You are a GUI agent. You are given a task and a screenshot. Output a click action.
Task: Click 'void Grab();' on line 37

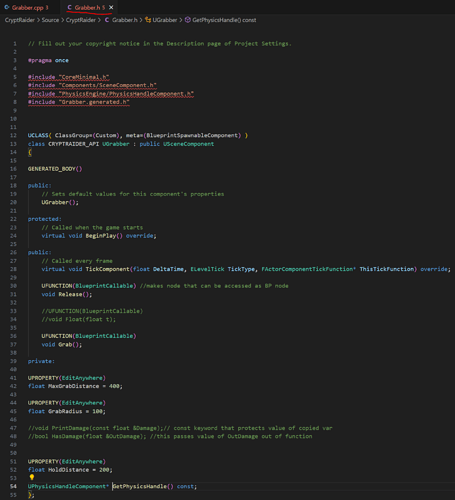click(x=62, y=344)
